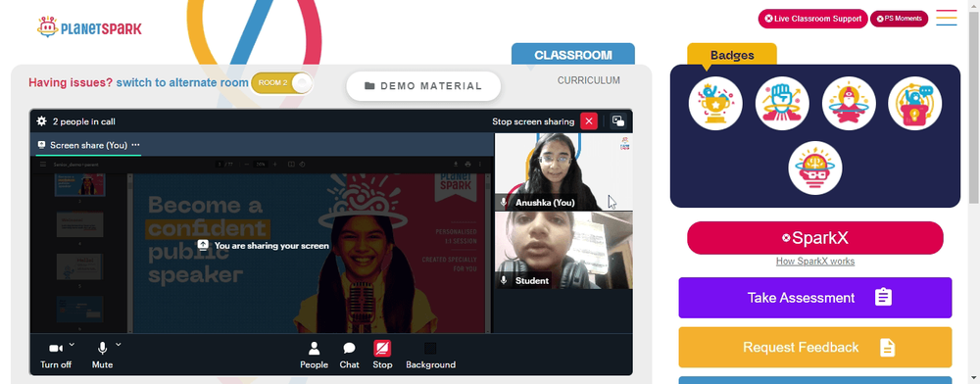Switch to CURRICULUM tab

589,80
